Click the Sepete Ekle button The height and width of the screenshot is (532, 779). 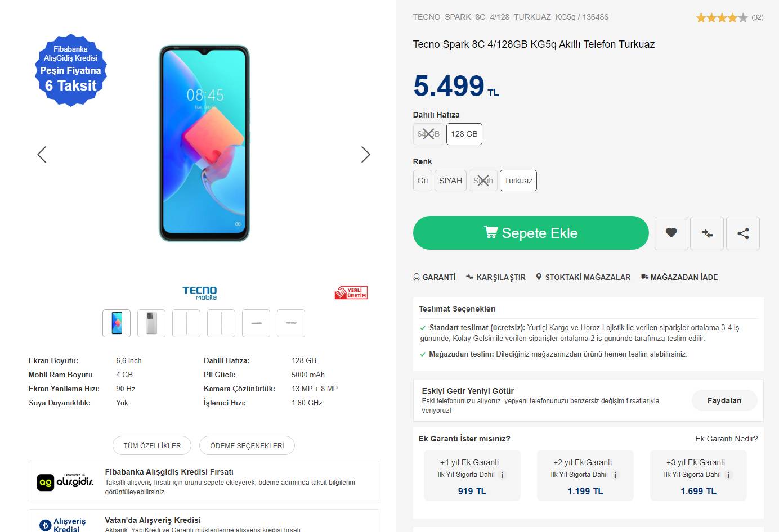pyautogui.click(x=531, y=233)
